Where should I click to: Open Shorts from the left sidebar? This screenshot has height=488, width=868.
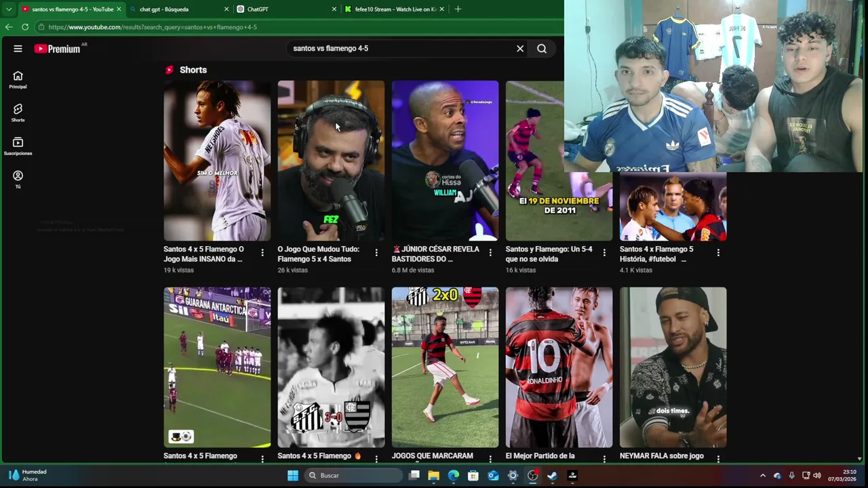pos(18,113)
